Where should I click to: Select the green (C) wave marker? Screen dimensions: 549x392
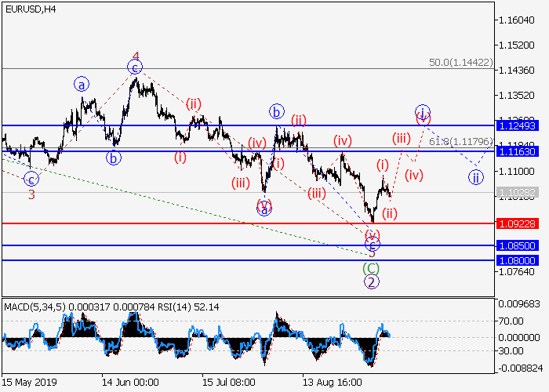(371, 268)
